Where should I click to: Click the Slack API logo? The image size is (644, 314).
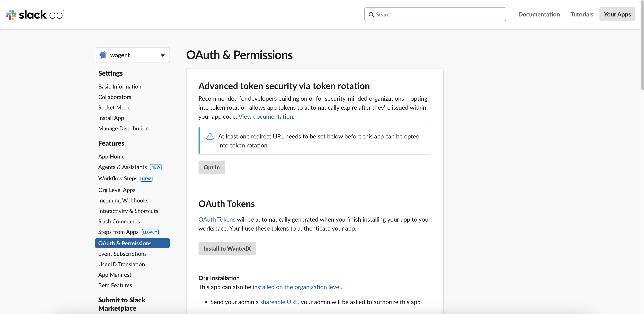pyautogui.click(x=35, y=15)
